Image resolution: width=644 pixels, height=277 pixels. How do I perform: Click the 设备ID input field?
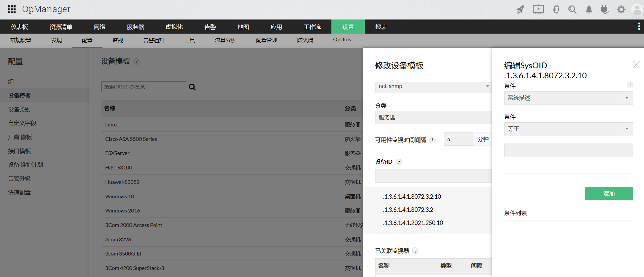[433, 176]
